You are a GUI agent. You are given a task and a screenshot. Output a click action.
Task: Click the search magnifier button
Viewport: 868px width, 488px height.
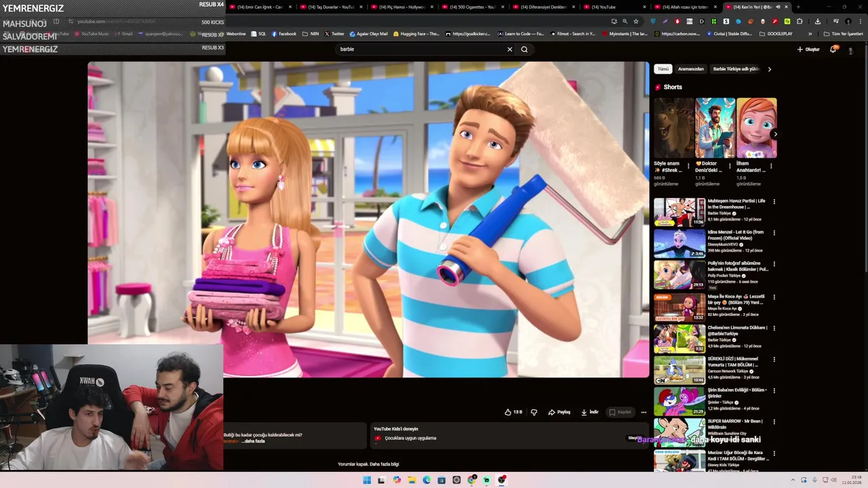[x=524, y=49]
